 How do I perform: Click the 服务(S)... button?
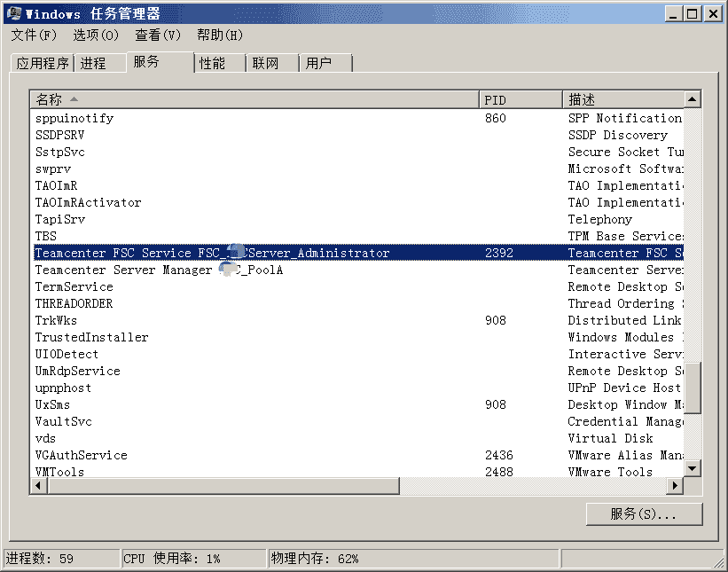[644, 514]
